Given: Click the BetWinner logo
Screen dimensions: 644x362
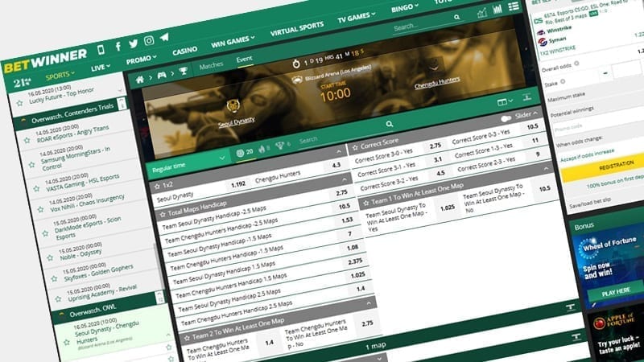Looking at the screenshot, I should click(45, 61).
